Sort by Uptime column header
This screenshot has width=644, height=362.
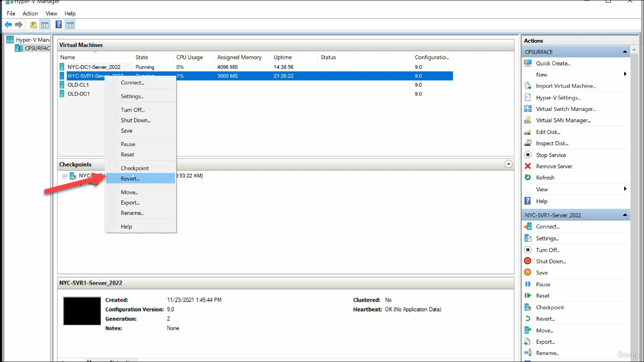pos(294,57)
